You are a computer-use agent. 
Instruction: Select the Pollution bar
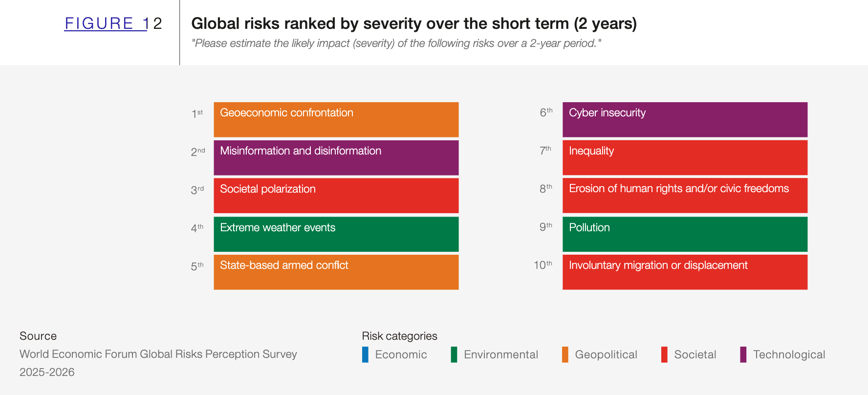685,234
